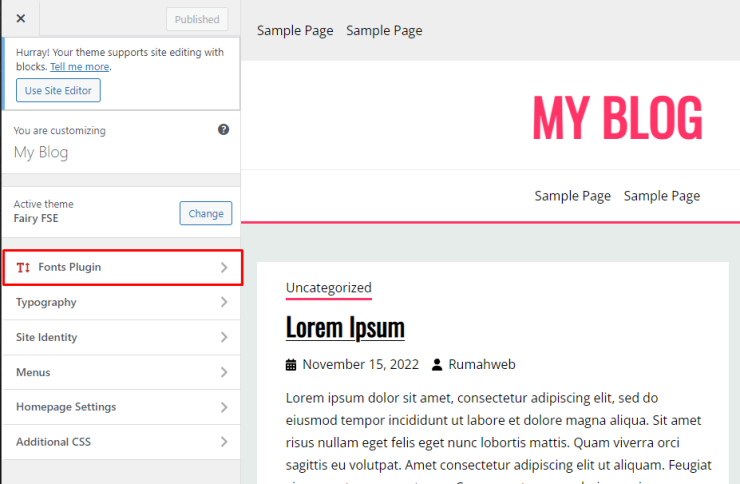This screenshot has height=484, width=740.
Task: Click Change to switch the active theme
Action: [206, 213]
